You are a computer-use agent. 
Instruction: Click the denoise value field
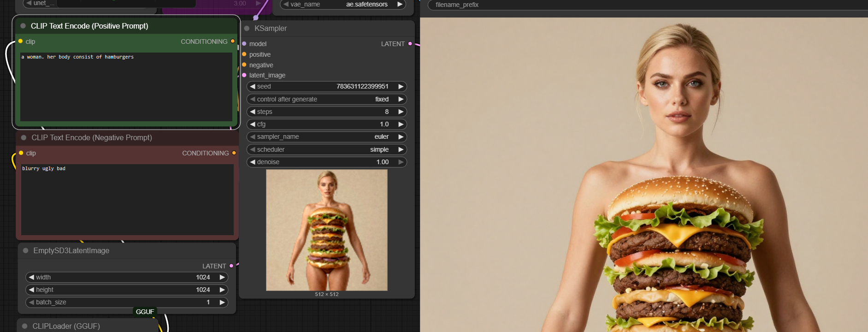tap(327, 162)
